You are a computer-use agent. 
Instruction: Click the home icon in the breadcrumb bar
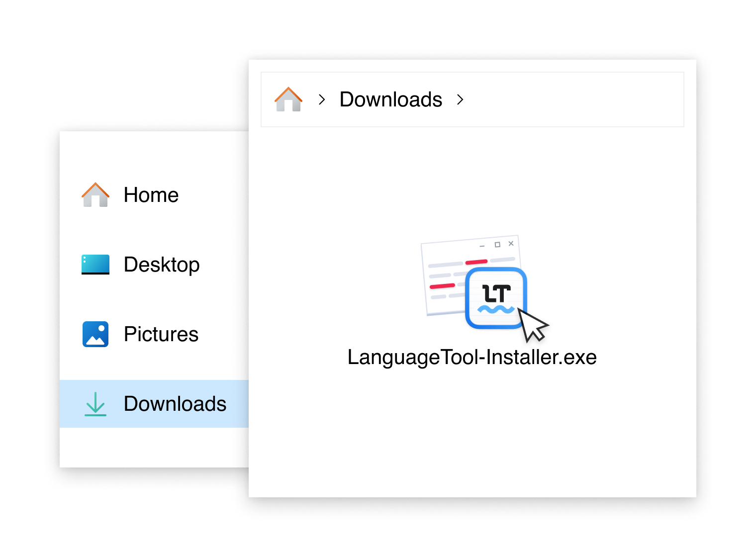(288, 99)
